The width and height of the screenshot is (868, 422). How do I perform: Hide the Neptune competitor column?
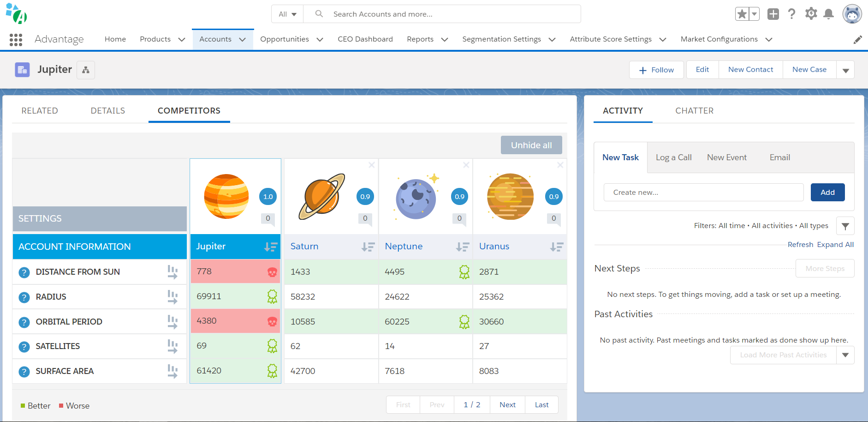tap(466, 165)
